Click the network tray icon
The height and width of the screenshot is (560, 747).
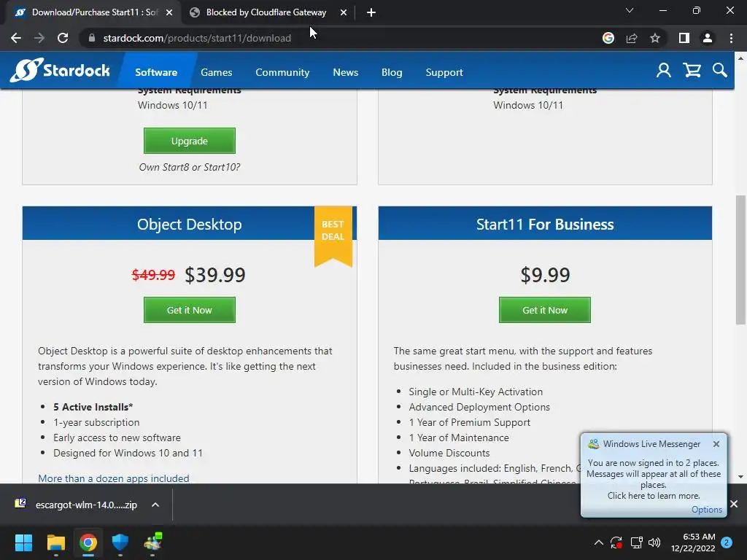(636, 542)
